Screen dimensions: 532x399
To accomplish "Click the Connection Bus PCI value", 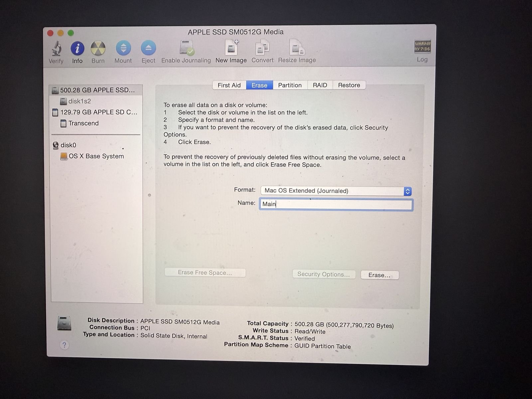I will point(145,328).
